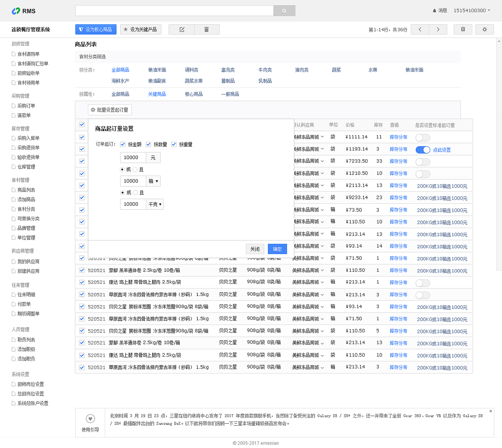Toggle select-all checkbox in table header
Image resolution: width=502 pixels, height=448 pixels.
coord(82,125)
